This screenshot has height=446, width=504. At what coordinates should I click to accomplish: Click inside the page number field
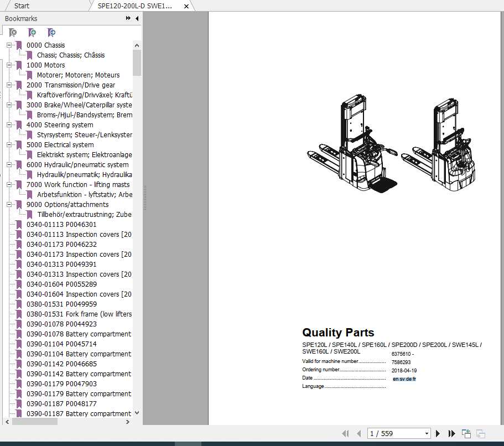pyautogui.click(x=387, y=433)
